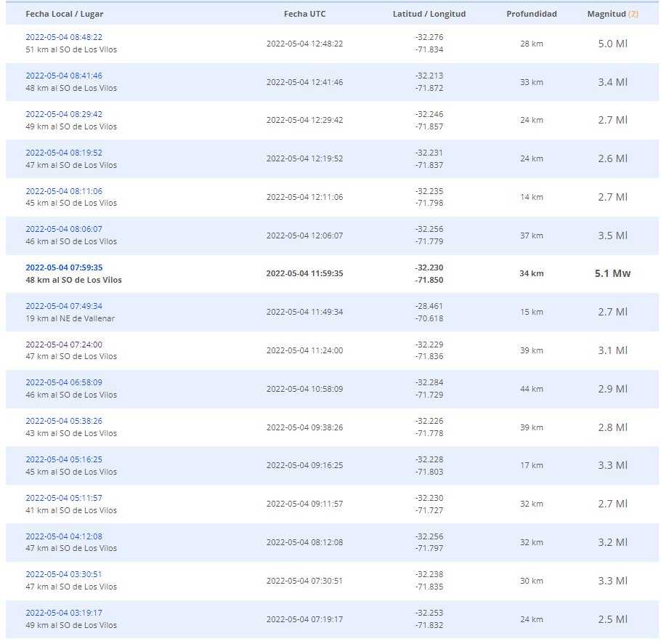
Task: Open the bold 2022-05-04 07:59:35 event link
Action: tap(64, 267)
